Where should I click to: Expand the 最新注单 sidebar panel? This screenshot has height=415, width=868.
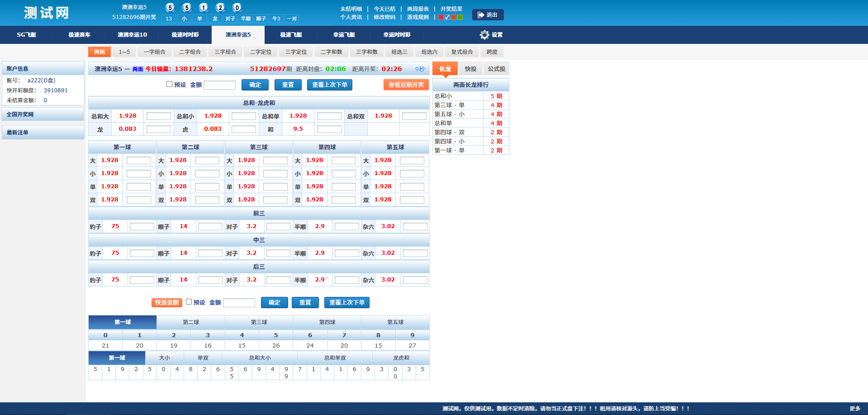[43, 133]
